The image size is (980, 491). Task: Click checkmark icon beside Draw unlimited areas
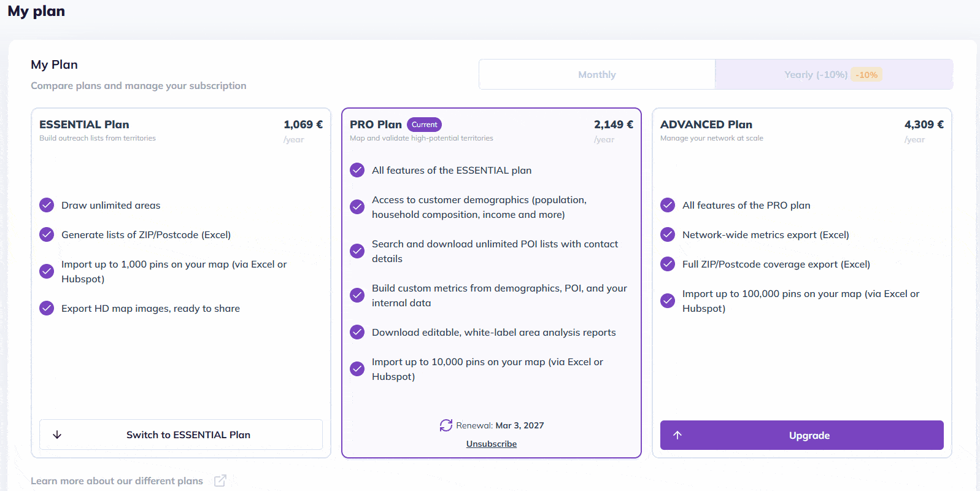(47, 205)
